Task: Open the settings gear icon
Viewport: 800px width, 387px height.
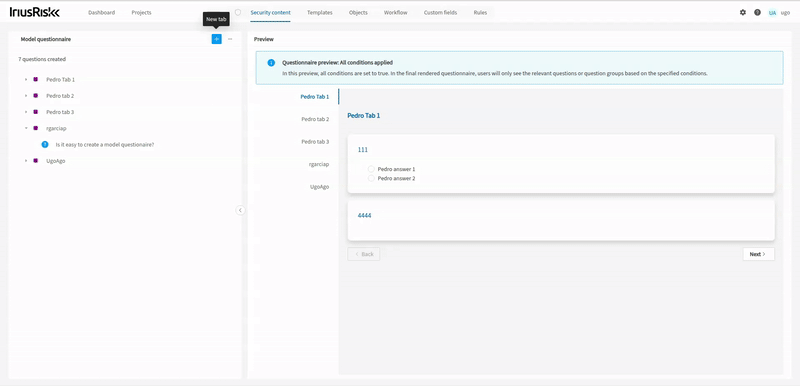Action: pyautogui.click(x=742, y=13)
